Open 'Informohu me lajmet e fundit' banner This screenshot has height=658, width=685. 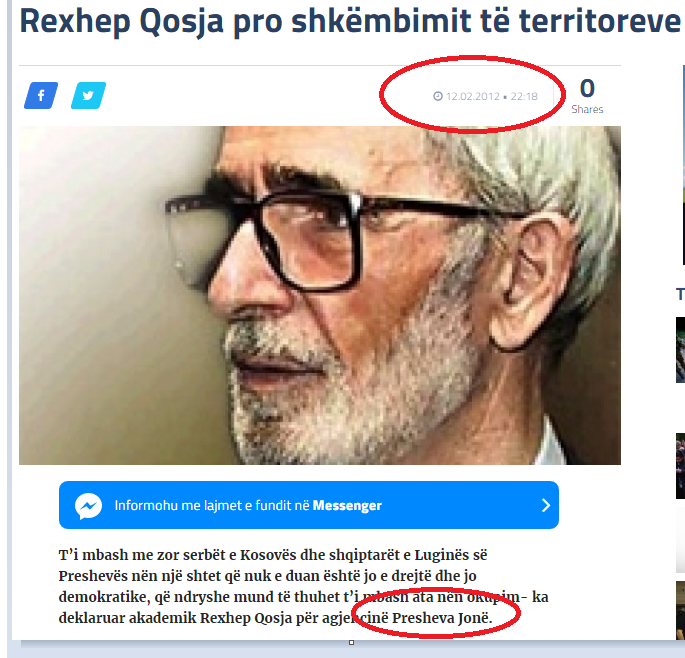[309, 505]
